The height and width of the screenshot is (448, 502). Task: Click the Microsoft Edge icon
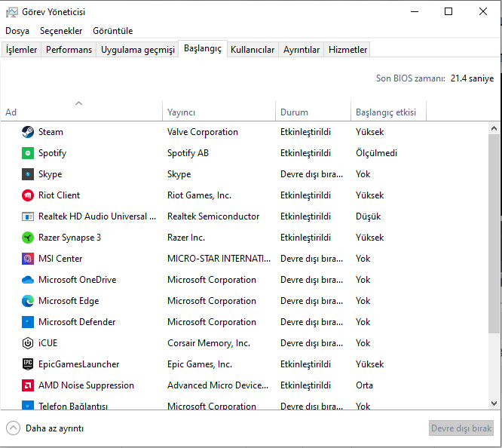point(28,301)
